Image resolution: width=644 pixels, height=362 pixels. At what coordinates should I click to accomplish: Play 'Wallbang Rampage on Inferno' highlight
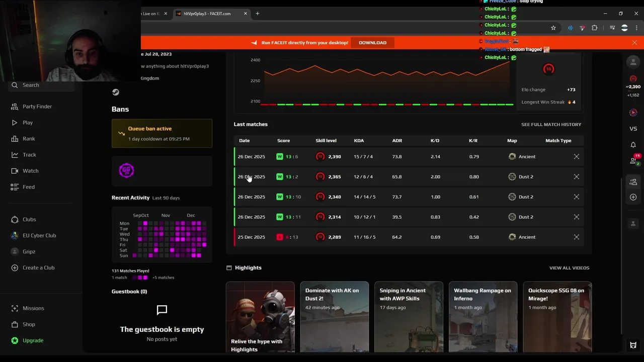483,317
